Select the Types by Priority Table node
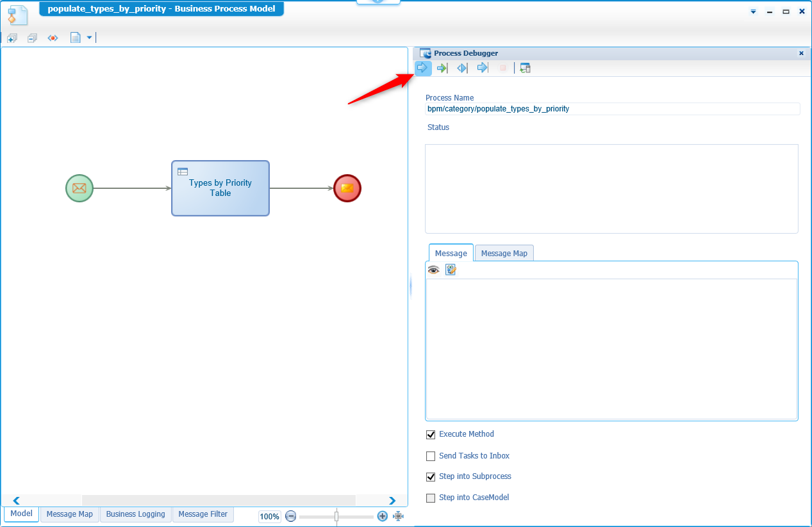The image size is (812, 527). click(220, 188)
